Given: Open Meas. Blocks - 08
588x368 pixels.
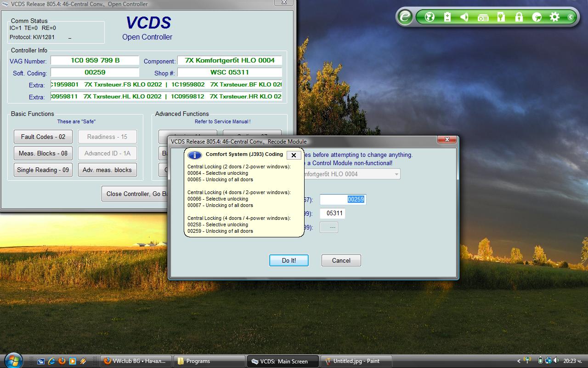Looking at the screenshot, I should (43, 153).
